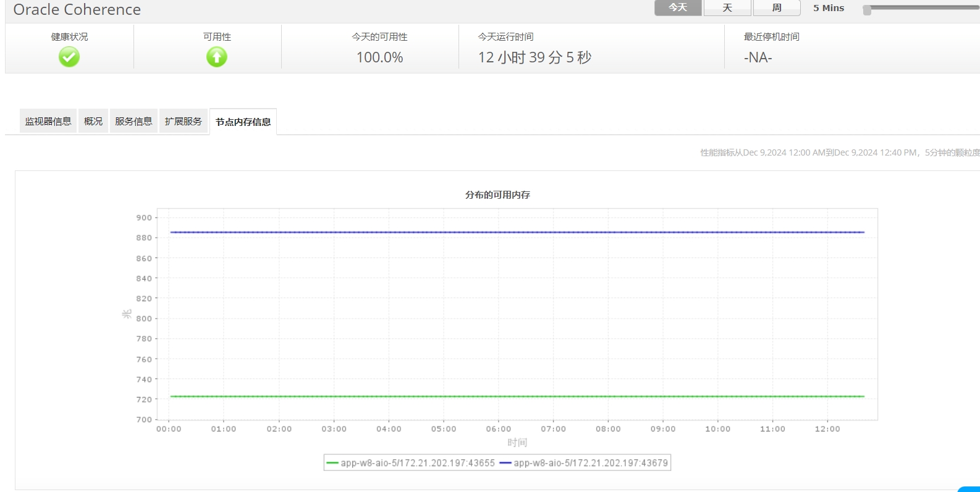The height and width of the screenshot is (492, 980).
Task: Click the 可用性 label
Action: [217, 37]
